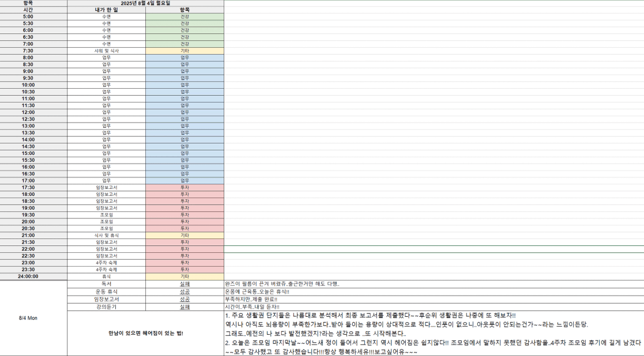Select comment 온몸에 근육통..오늘은 휴식!!
This screenshot has width=644, height=356.
pyautogui.click(x=257, y=291)
